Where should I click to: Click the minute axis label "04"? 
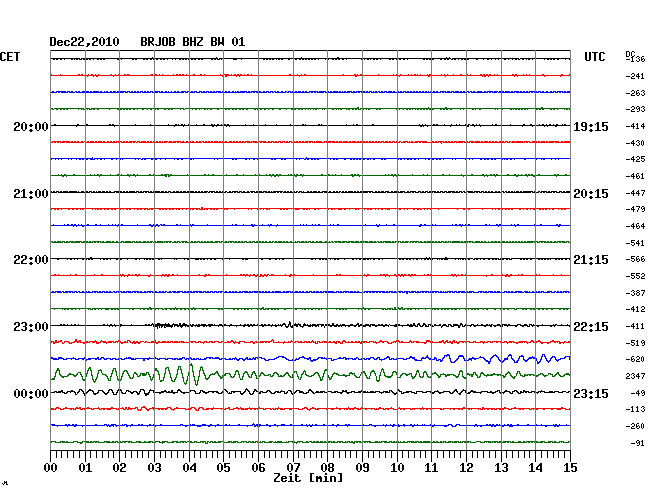(x=189, y=468)
